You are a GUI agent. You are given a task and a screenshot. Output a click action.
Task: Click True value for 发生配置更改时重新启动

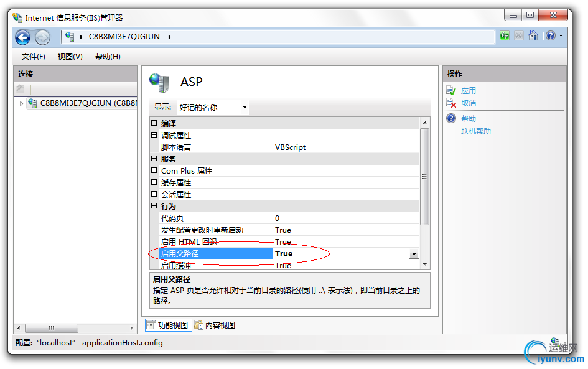click(x=346, y=230)
